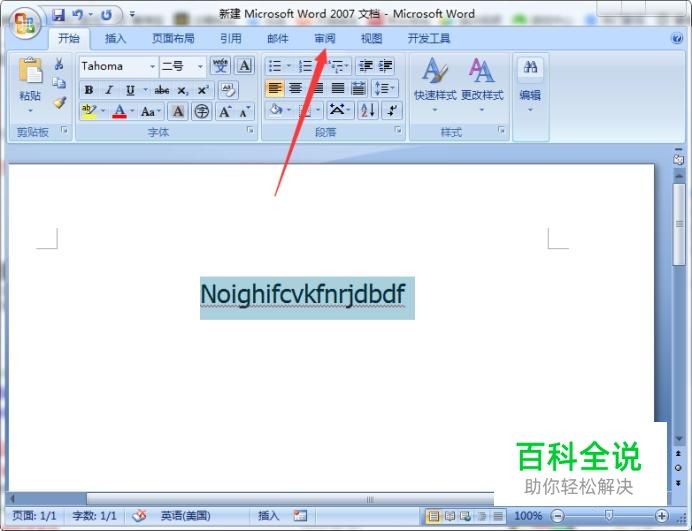Open the Aa change case dropdown
Viewport: 692px width, 531px height.
[x=151, y=112]
